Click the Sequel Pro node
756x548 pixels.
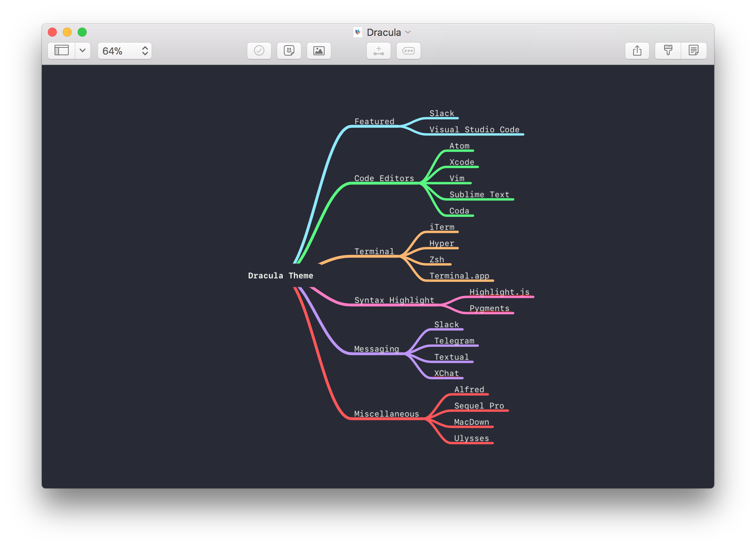click(x=479, y=406)
